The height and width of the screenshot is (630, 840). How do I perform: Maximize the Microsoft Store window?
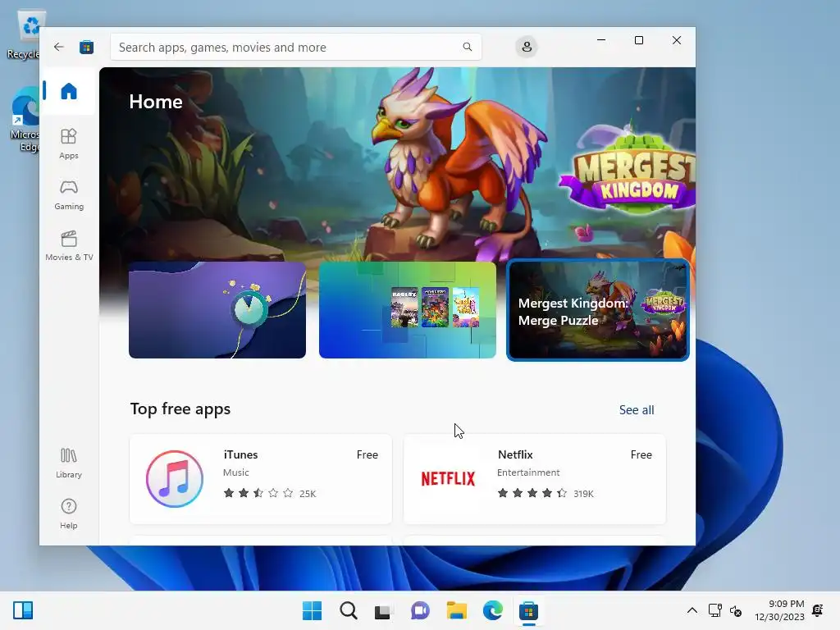[x=638, y=40]
